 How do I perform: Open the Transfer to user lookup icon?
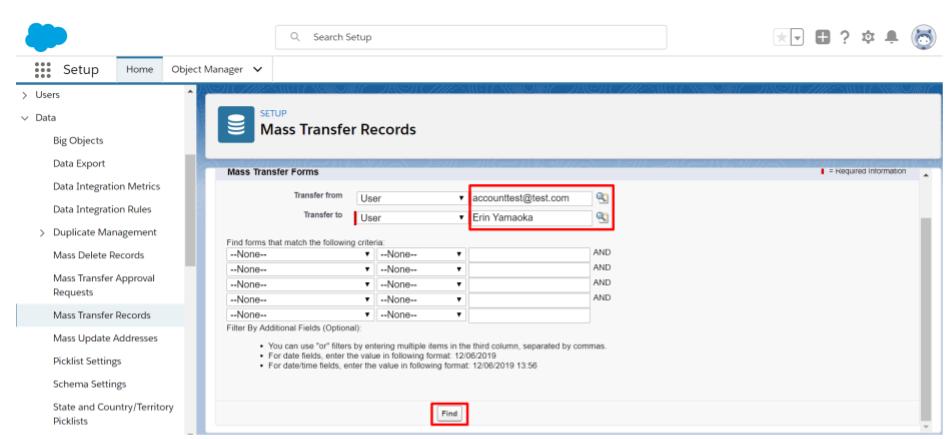[602, 217]
